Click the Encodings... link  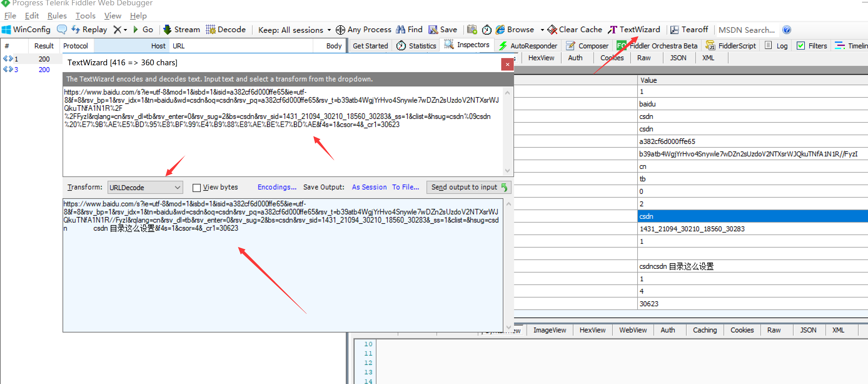point(277,187)
